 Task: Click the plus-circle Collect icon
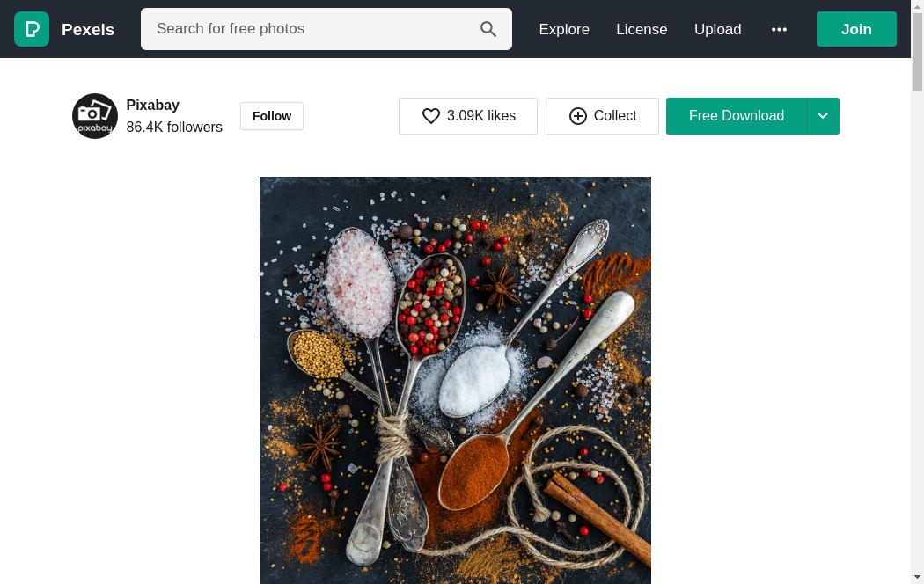(578, 116)
